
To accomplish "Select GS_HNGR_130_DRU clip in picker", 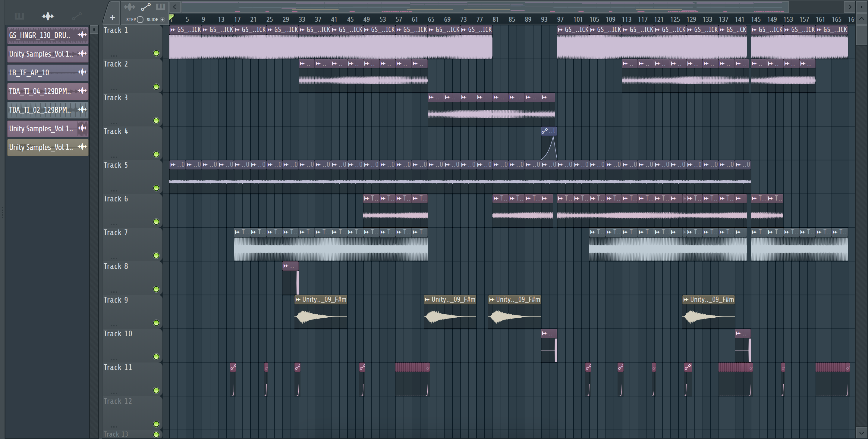I will [48, 35].
